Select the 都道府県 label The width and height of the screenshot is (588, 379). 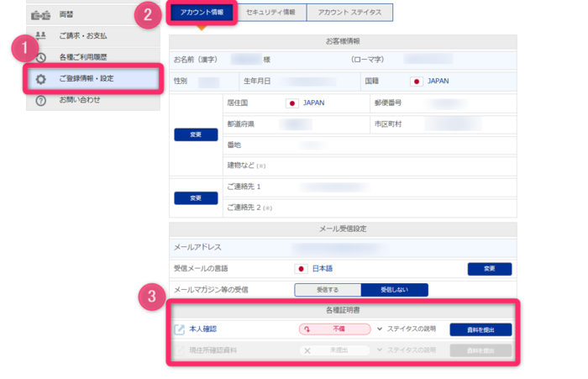pos(241,124)
